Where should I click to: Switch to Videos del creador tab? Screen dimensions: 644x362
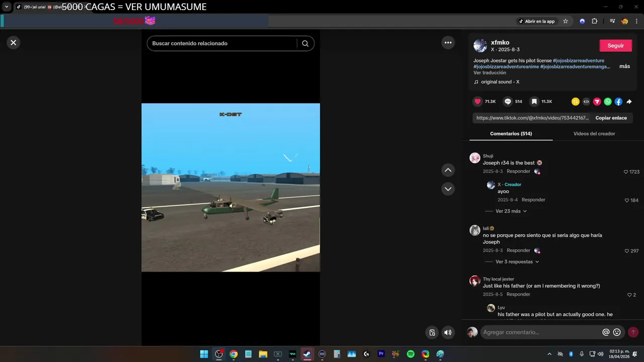pos(594,134)
